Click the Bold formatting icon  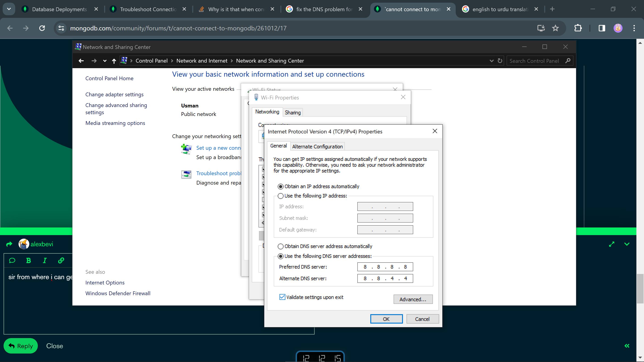(28, 261)
